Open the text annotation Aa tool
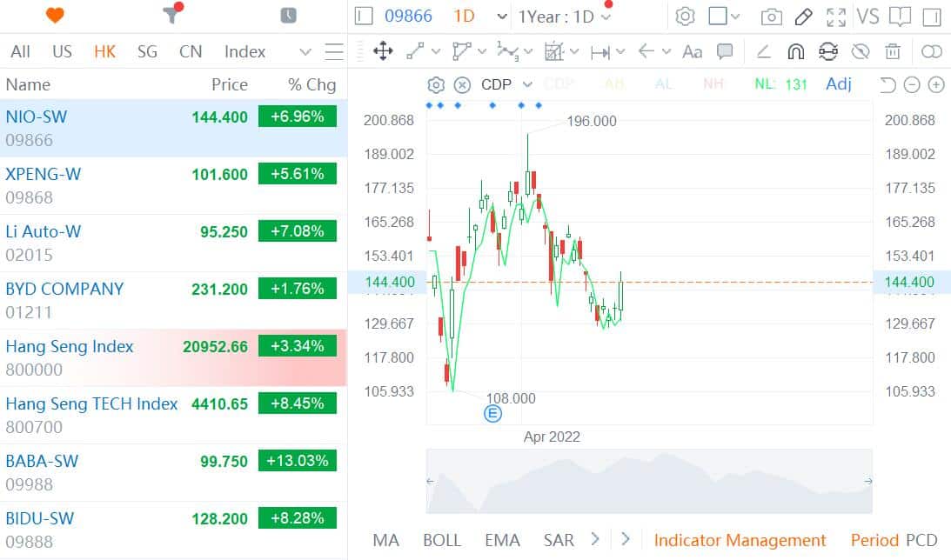The height and width of the screenshot is (560, 951). [x=692, y=52]
